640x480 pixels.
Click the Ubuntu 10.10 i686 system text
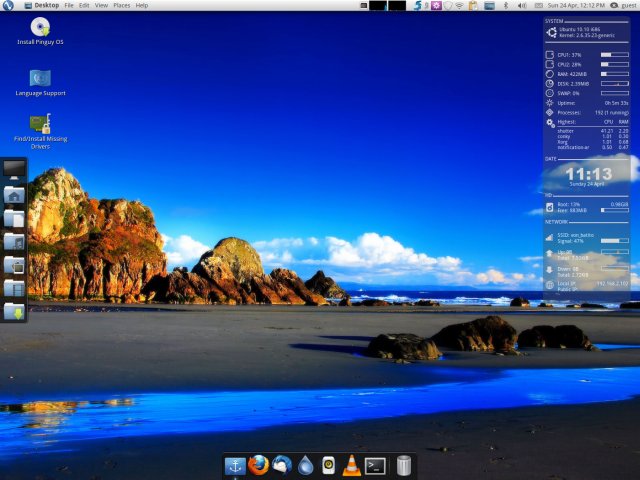click(580, 29)
